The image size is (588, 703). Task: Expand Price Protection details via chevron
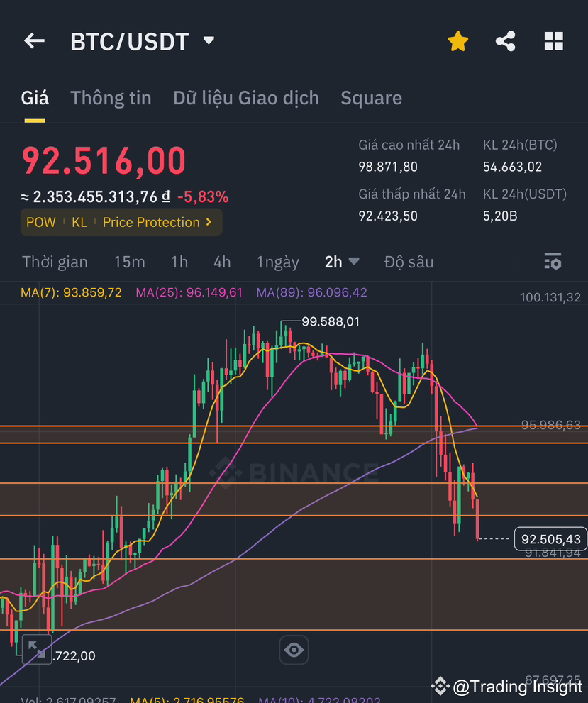209,222
